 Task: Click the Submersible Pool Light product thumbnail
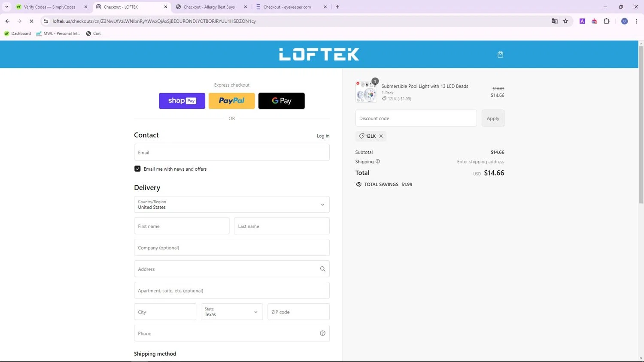366,91
